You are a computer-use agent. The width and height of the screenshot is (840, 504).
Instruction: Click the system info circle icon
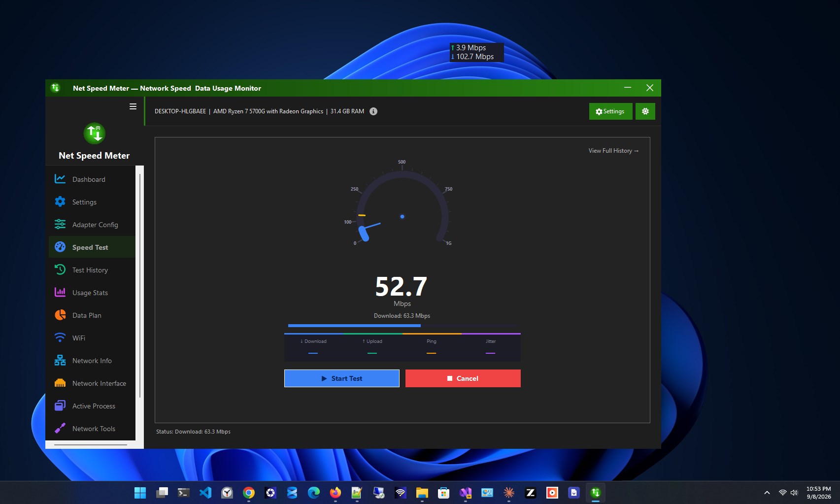point(373,111)
